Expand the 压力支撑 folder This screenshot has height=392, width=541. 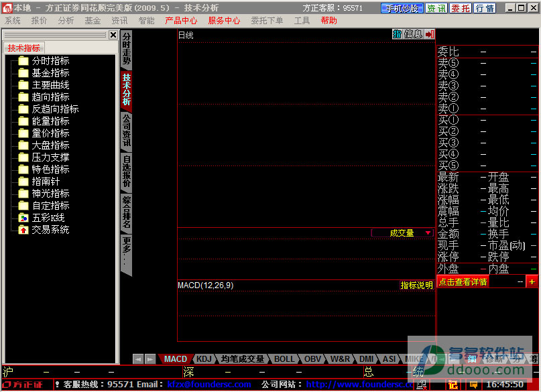pyautogui.click(x=44, y=157)
